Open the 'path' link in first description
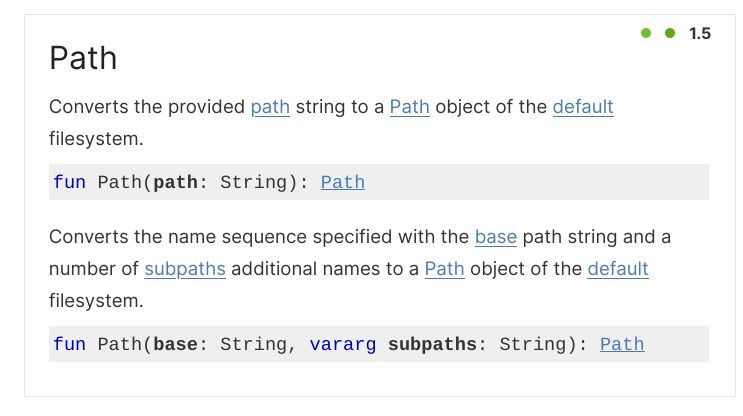This screenshot has width=743, height=416. click(270, 106)
